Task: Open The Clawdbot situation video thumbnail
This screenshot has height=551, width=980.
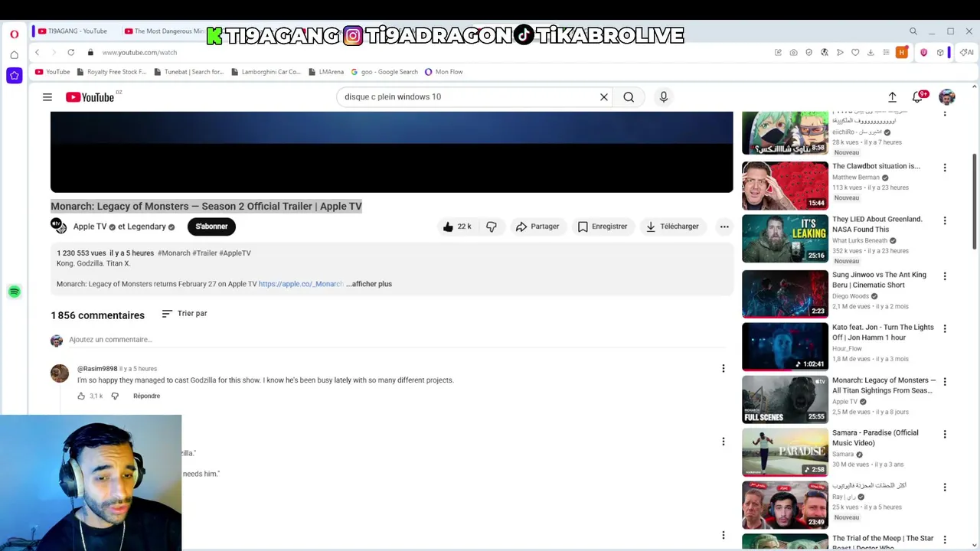Action: 785,185
